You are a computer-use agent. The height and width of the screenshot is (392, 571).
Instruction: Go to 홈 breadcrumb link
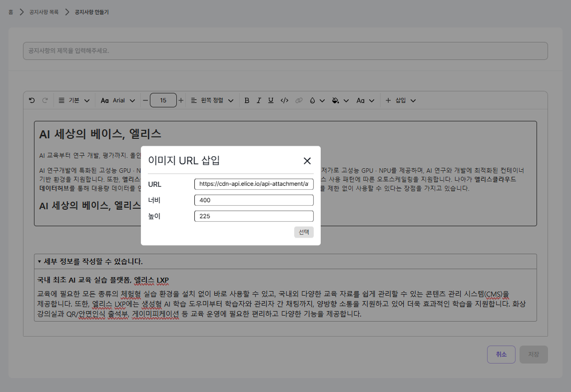click(10, 12)
